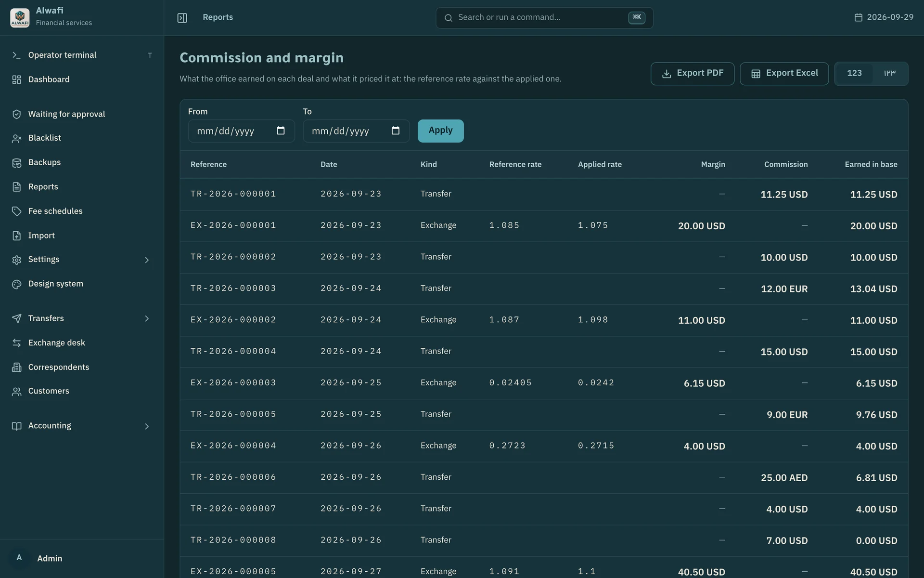Click the Reference column header
Screen dimensions: 924x578
point(208,165)
